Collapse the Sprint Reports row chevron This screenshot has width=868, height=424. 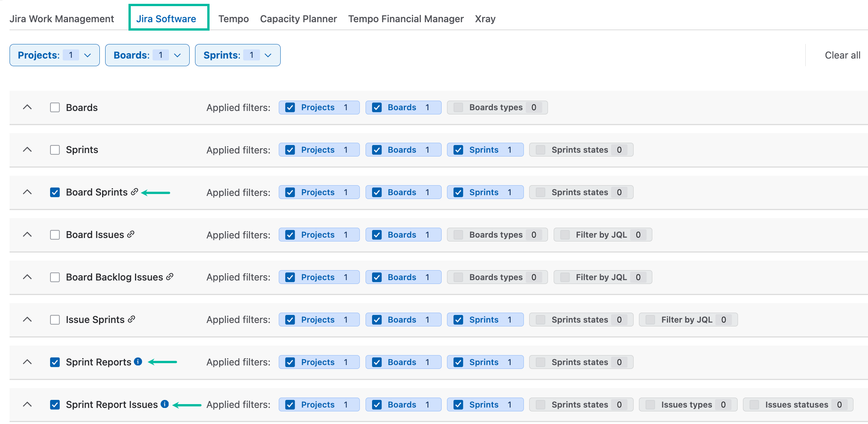coord(27,362)
